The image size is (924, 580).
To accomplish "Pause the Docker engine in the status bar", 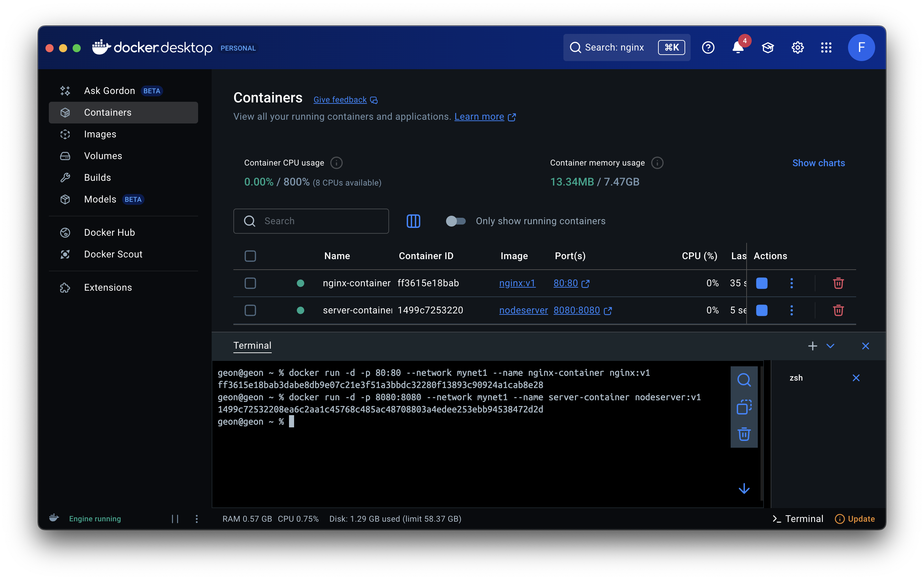I will (x=175, y=519).
